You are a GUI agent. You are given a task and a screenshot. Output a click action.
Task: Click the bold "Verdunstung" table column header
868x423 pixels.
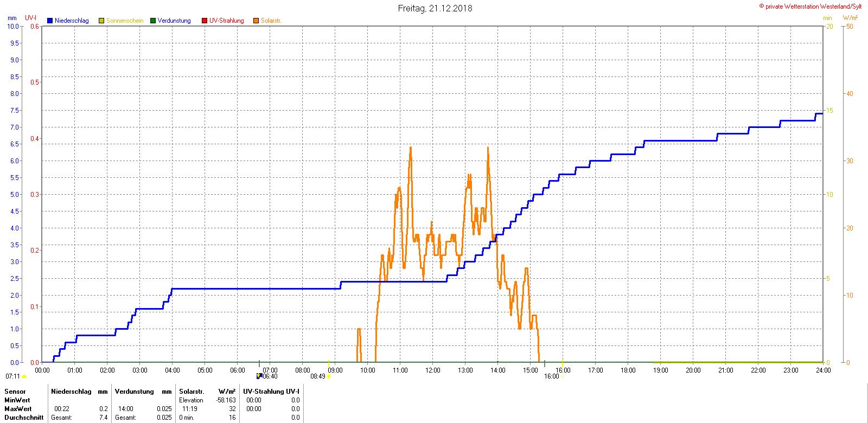[135, 392]
